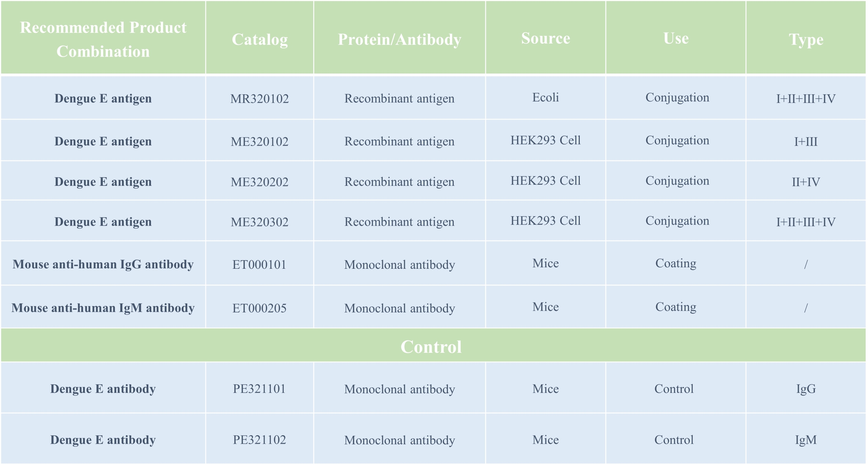
Task: Click the IgM type cell
Action: click(806, 440)
